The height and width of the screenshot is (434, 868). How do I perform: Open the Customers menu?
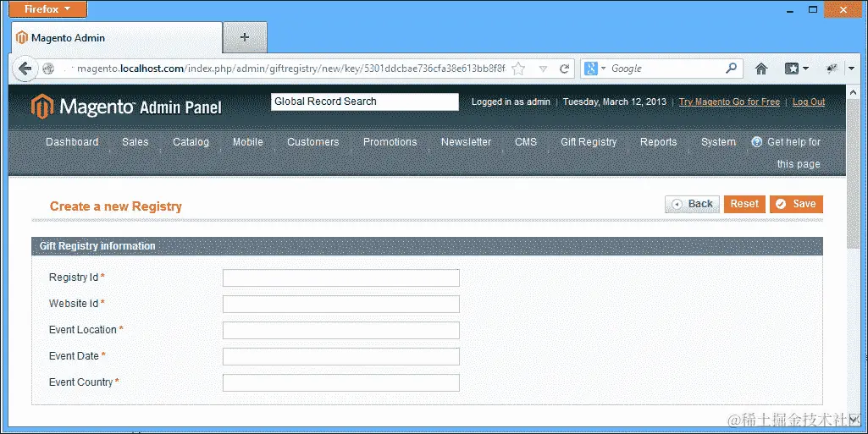[312, 142]
